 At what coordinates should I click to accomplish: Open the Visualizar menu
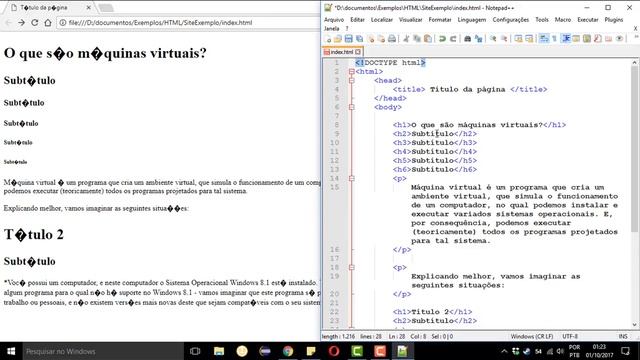(411, 20)
